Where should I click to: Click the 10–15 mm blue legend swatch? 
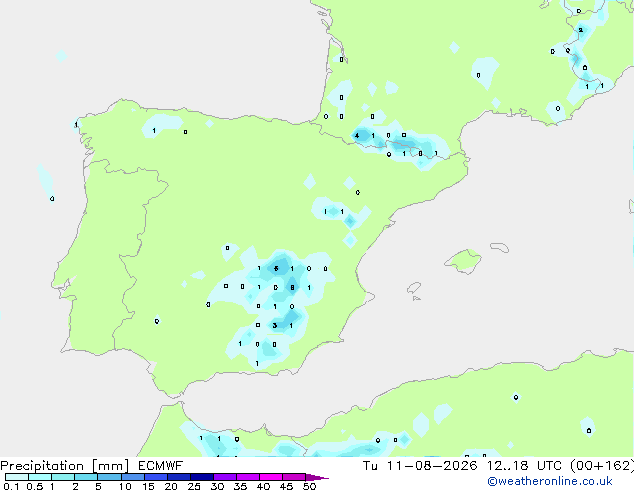click(x=133, y=477)
